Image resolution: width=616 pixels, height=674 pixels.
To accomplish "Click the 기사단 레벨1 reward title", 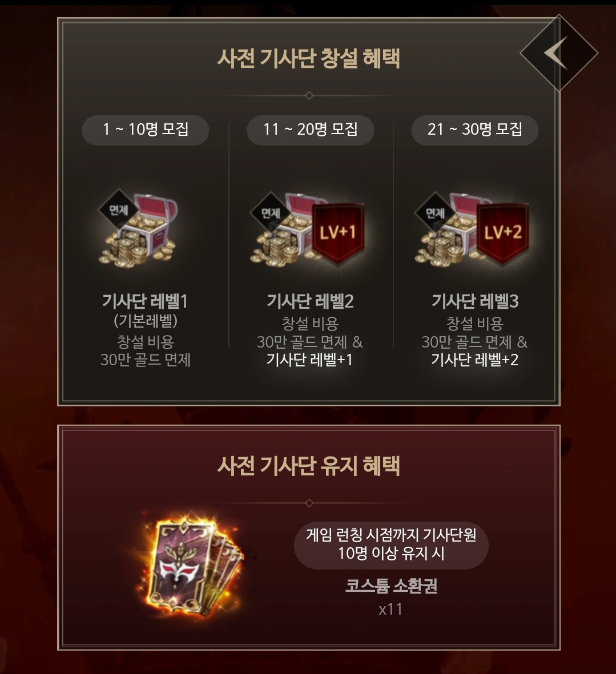I will point(146,301).
